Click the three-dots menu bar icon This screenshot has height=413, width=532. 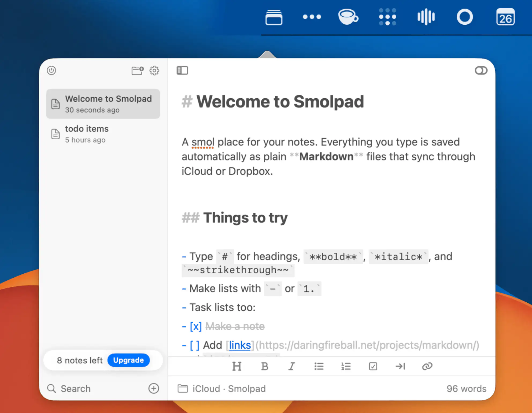pos(312,17)
